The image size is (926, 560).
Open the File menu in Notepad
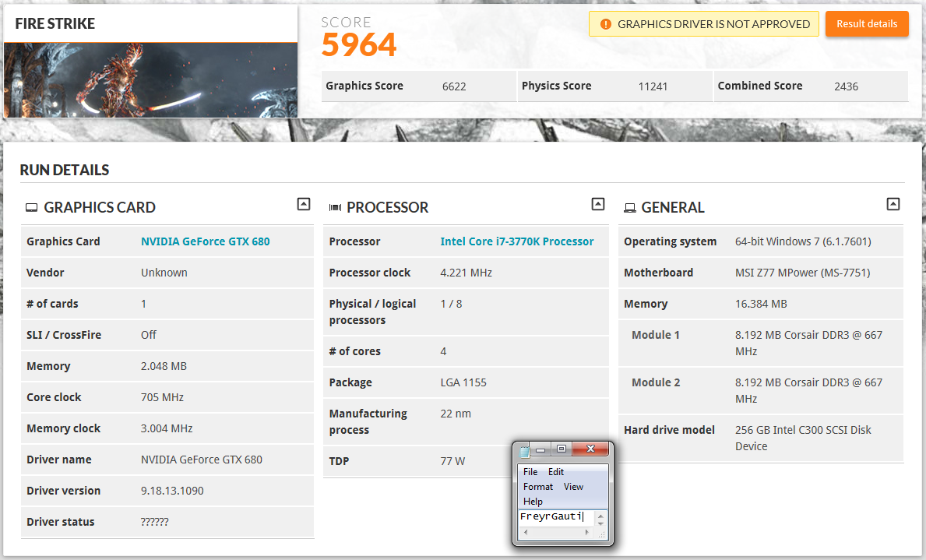pos(530,472)
